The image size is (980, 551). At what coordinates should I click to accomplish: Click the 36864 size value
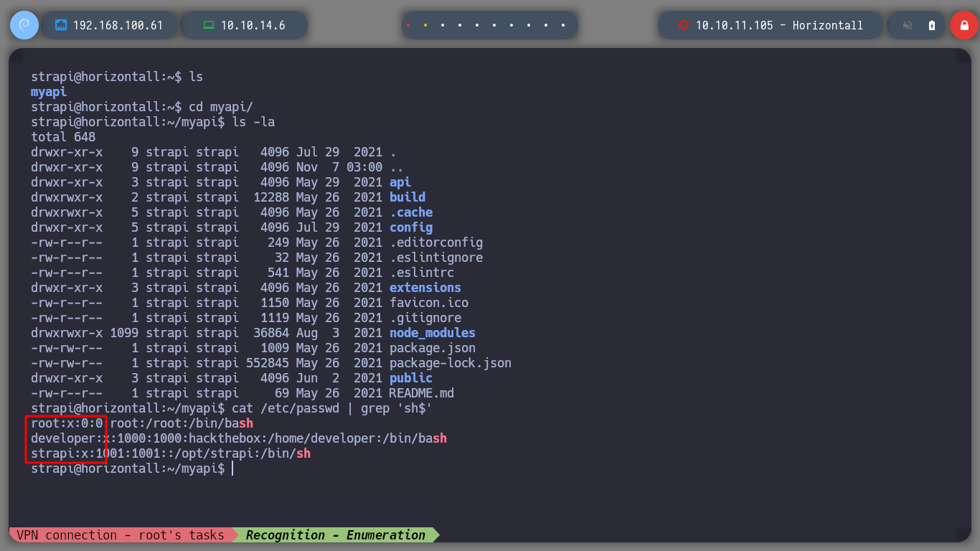click(x=271, y=333)
